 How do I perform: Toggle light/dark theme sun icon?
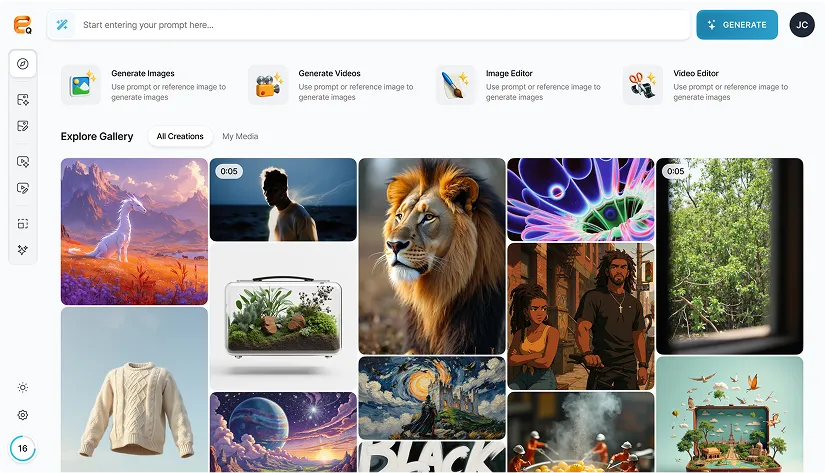pyautogui.click(x=22, y=388)
